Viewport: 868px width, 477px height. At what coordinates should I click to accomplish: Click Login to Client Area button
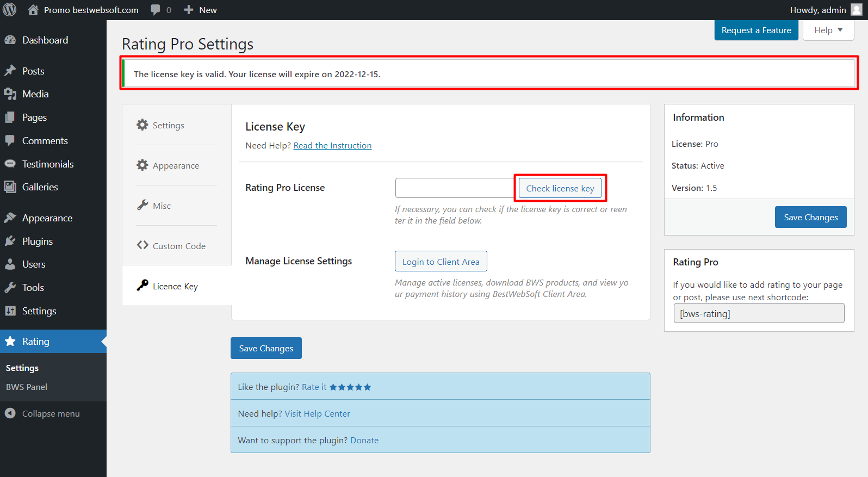pyautogui.click(x=441, y=262)
